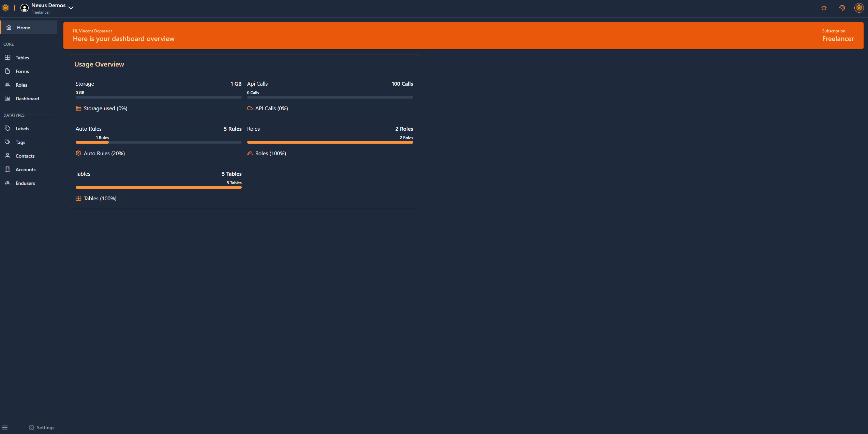The width and height of the screenshot is (868, 434).
Task: Expand the Nexus Demos account dropdown
Action: [71, 8]
